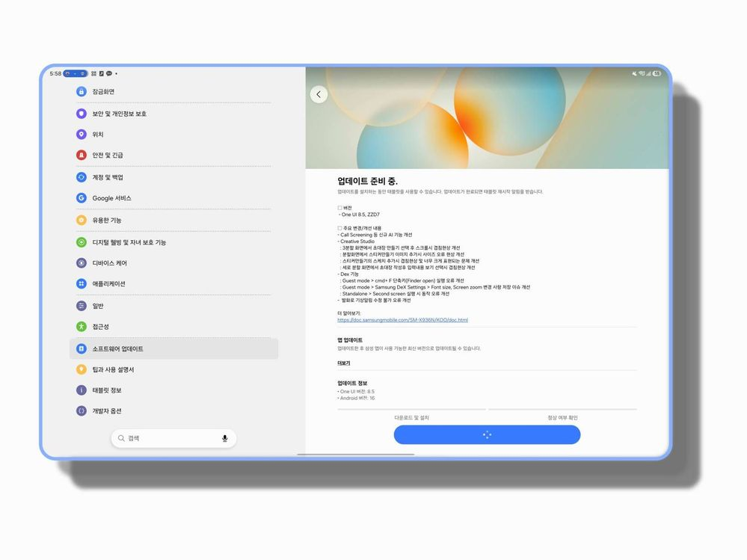Expand 더보기 under 앱 업데이트
The height and width of the screenshot is (560, 747).
(x=344, y=361)
